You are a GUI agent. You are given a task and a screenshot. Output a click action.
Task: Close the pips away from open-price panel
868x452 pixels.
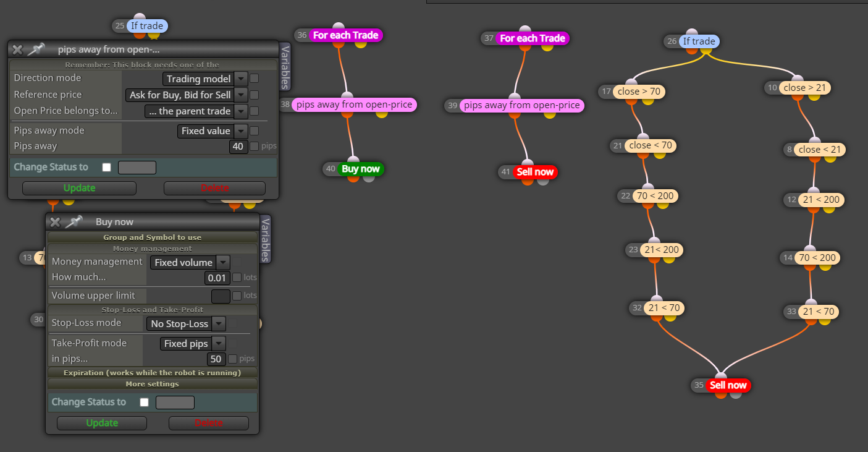(17, 49)
